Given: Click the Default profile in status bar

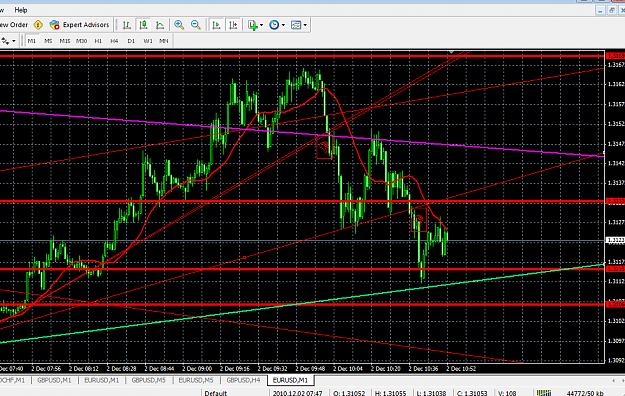Looking at the screenshot, I should coord(216,393).
